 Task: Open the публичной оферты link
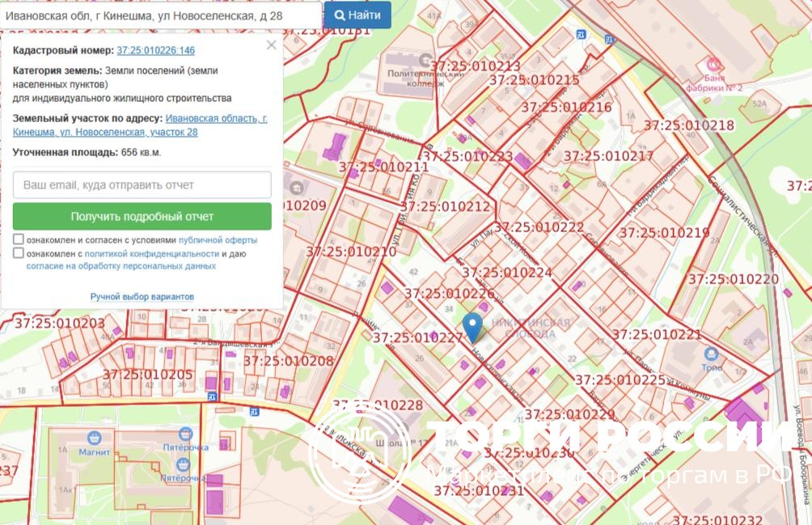tap(218, 240)
